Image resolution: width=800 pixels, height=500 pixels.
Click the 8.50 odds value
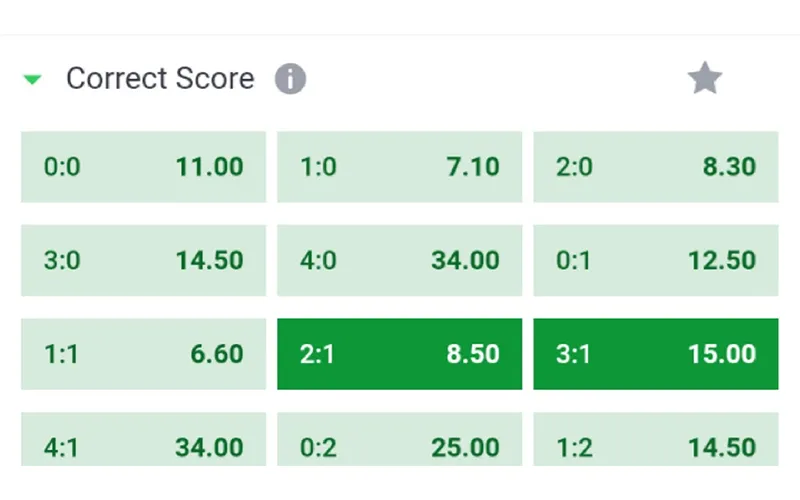point(473,354)
